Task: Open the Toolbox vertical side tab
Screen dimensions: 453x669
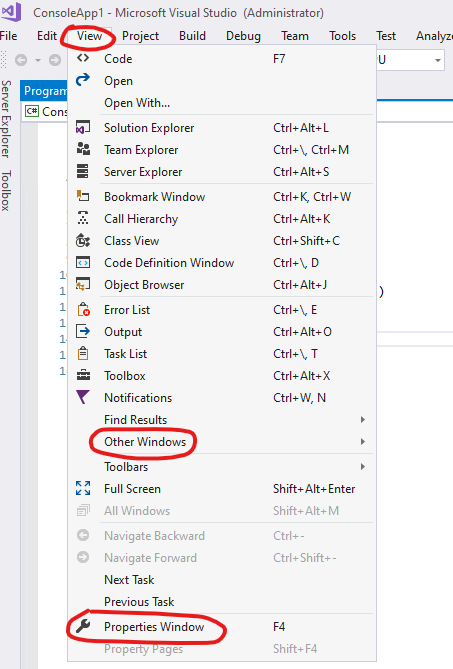Action: pos(6,190)
